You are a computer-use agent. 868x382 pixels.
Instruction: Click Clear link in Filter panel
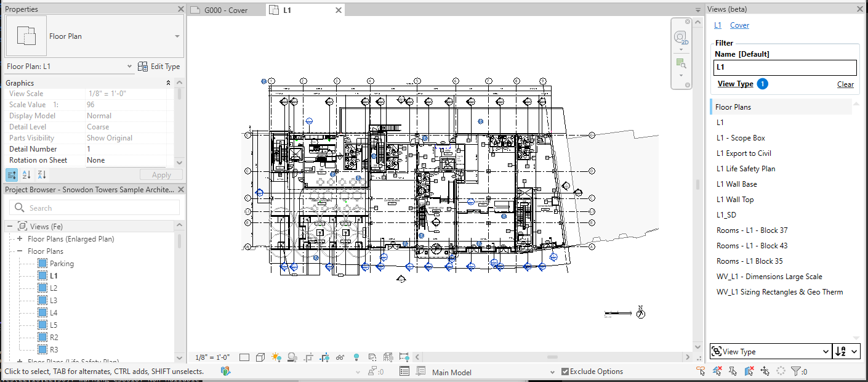[845, 84]
